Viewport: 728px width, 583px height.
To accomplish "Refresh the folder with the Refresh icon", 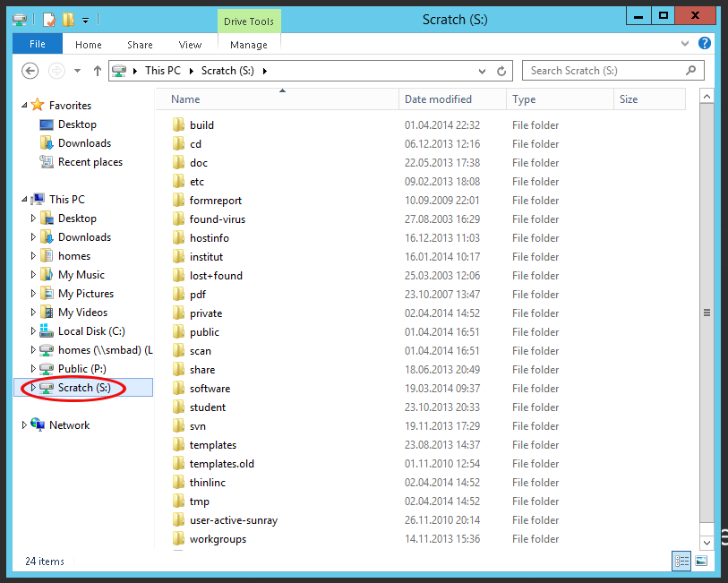I will tap(501, 71).
